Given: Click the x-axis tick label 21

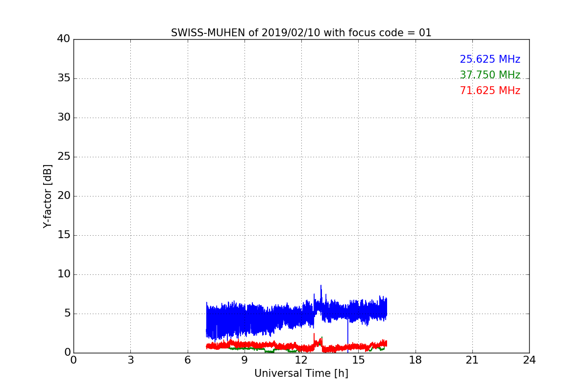Looking at the screenshot, I should point(472,360).
